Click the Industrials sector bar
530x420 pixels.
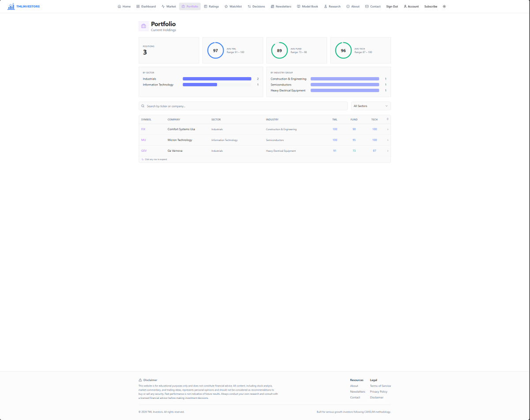tap(217, 79)
